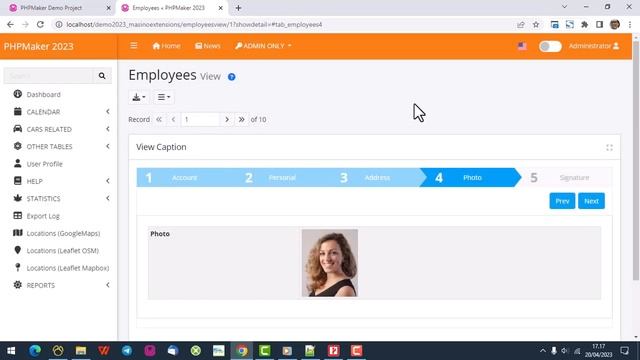Open browser extensions puzzle icon
Image resolution: width=640 pixels, height=360 pixels.
(x=584, y=24)
